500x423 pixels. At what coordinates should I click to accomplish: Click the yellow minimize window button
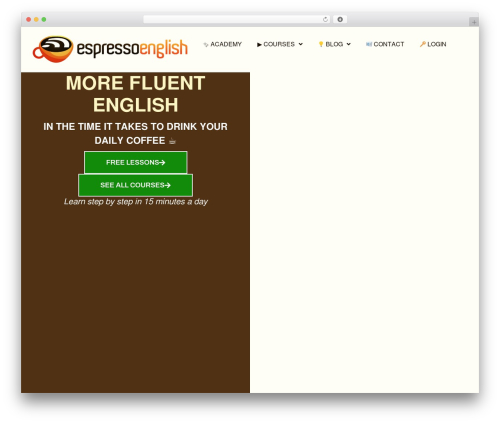point(36,19)
